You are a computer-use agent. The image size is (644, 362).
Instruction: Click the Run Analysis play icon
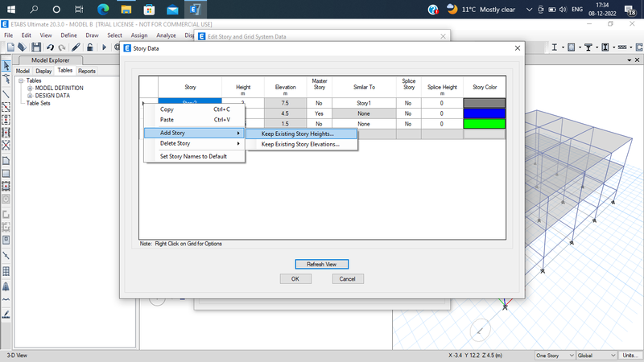click(105, 47)
